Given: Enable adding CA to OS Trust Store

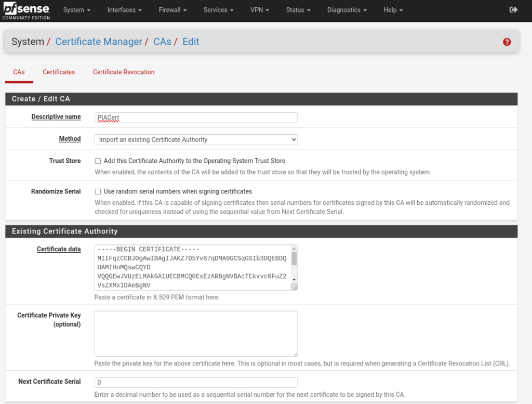Looking at the screenshot, I should tap(98, 161).
